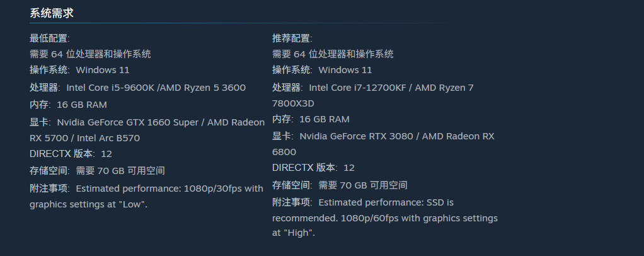
Task: Click the 64-bit requirement line under 推荐配置
Action: click(x=333, y=54)
